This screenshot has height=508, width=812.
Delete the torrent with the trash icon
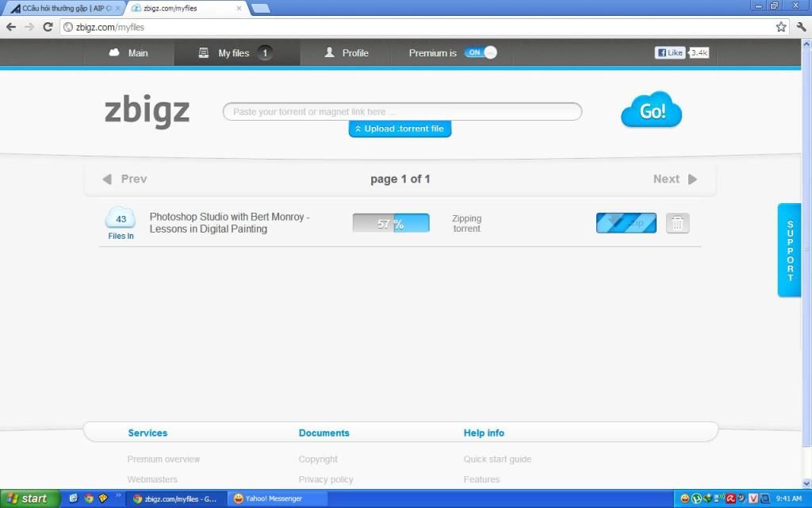677,223
